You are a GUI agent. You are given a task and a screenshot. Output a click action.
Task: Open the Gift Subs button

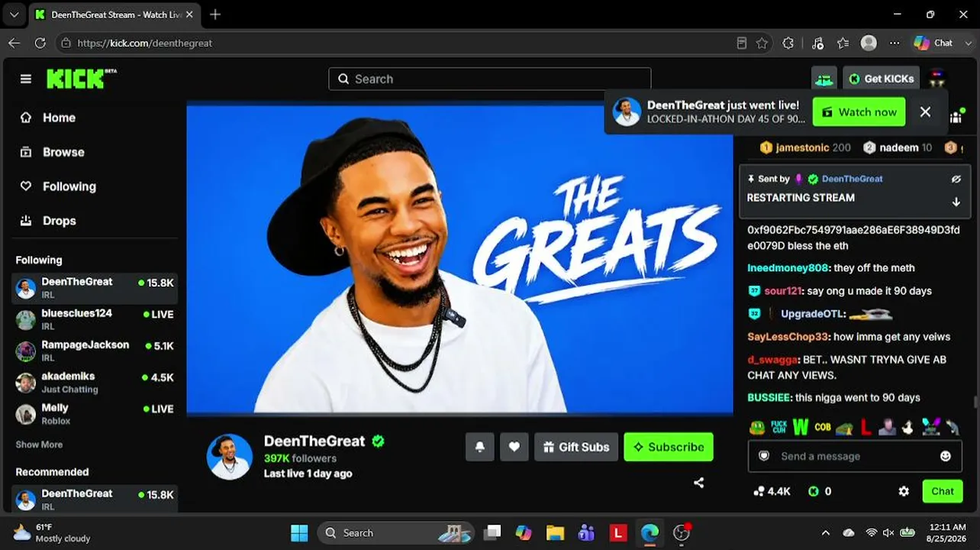(576, 447)
